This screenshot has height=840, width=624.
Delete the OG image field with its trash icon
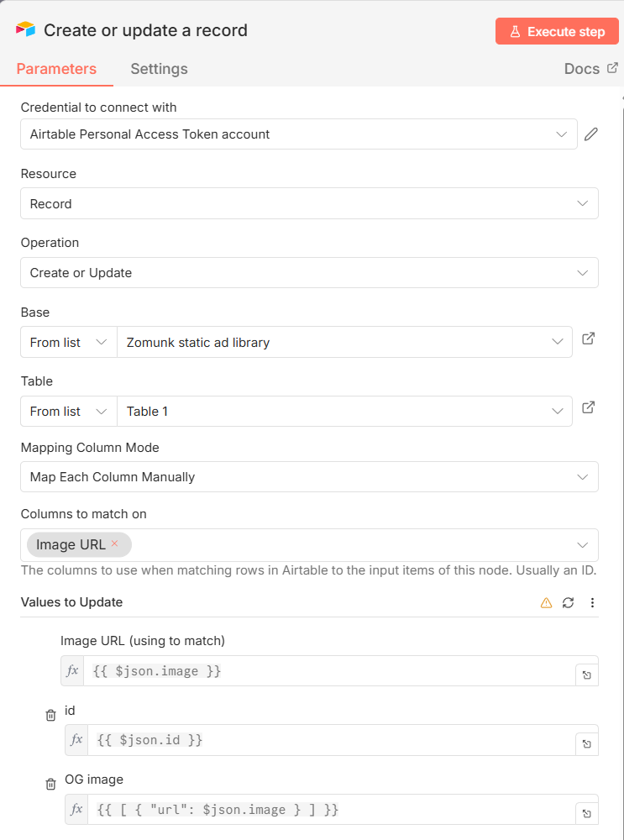[x=50, y=784]
